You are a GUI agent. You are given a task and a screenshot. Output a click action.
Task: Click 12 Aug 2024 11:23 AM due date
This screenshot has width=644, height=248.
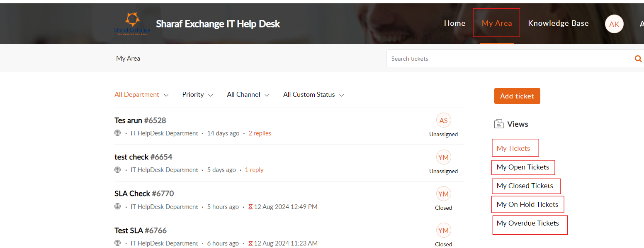(x=286, y=243)
